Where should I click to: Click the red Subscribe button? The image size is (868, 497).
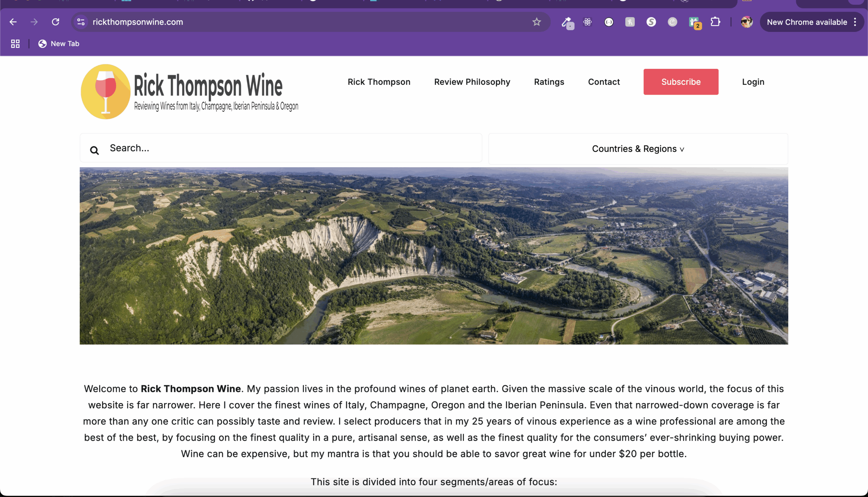pos(681,82)
